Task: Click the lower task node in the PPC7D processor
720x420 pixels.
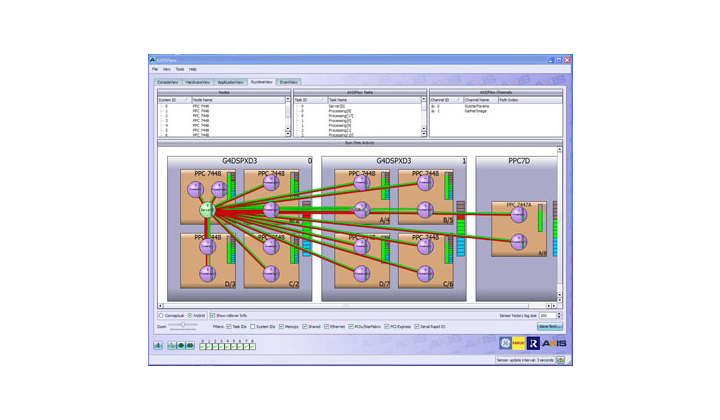Action: 518,242
